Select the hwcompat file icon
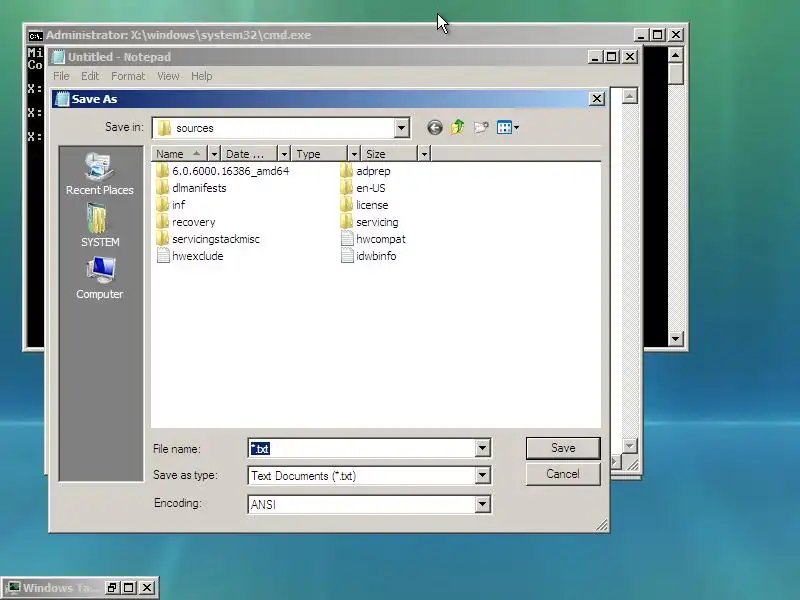800x600 pixels. click(347, 239)
